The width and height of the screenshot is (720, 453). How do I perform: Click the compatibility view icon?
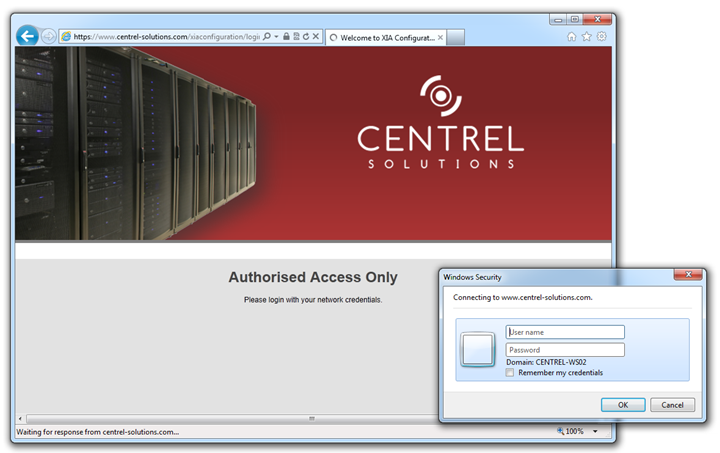coord(296,36)
